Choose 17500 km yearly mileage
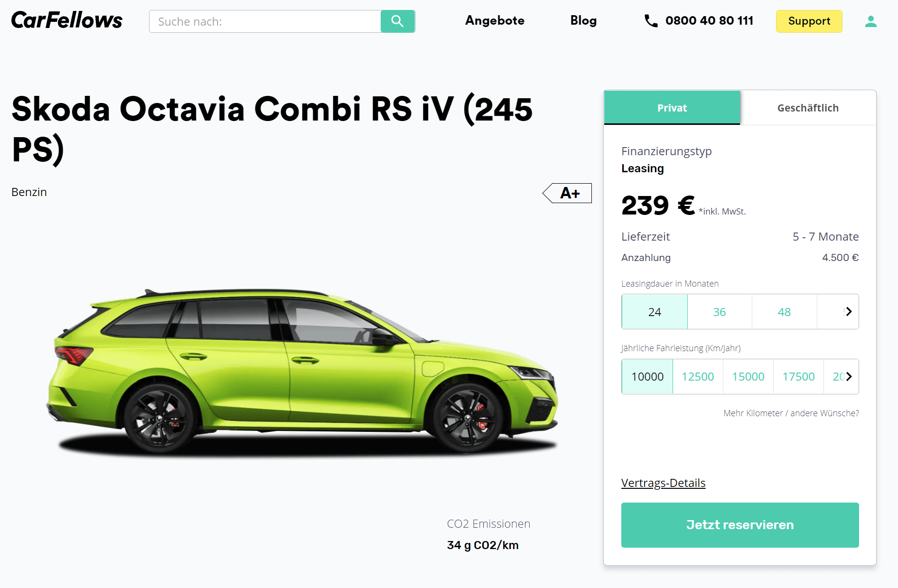The width and height of the screenshot is (898, 588). coord(798,376)
